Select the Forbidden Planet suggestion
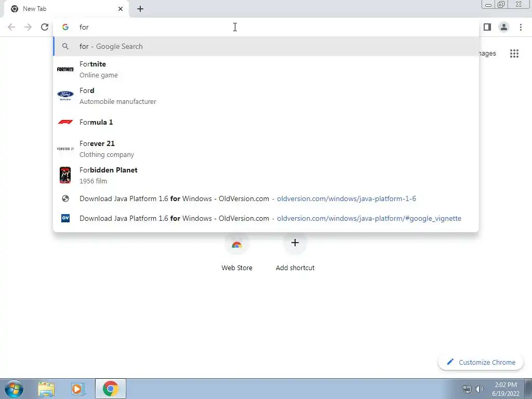Image resolution: width=532 pixels, height=399 pixels. pos(267,175)
